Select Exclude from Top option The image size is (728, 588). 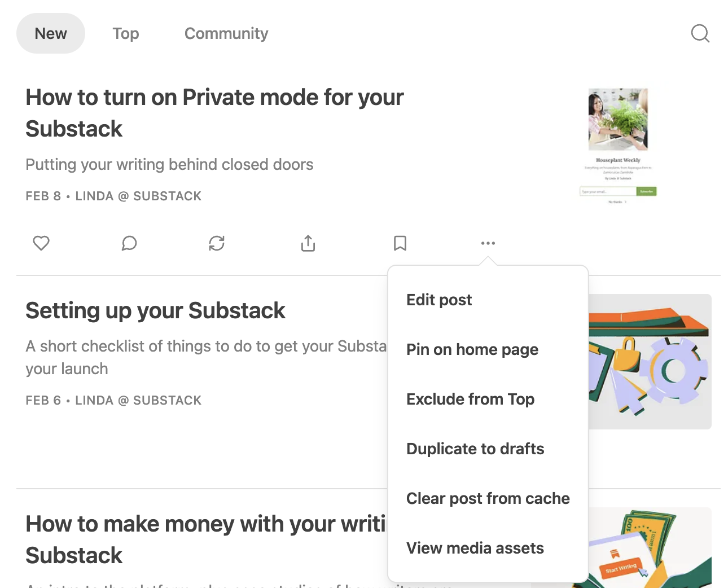(x=470, y=399)
